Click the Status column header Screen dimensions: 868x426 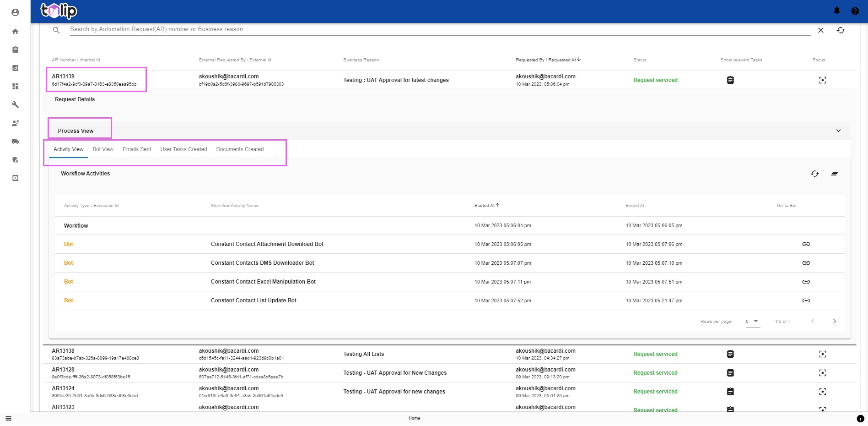coord(640,60)
